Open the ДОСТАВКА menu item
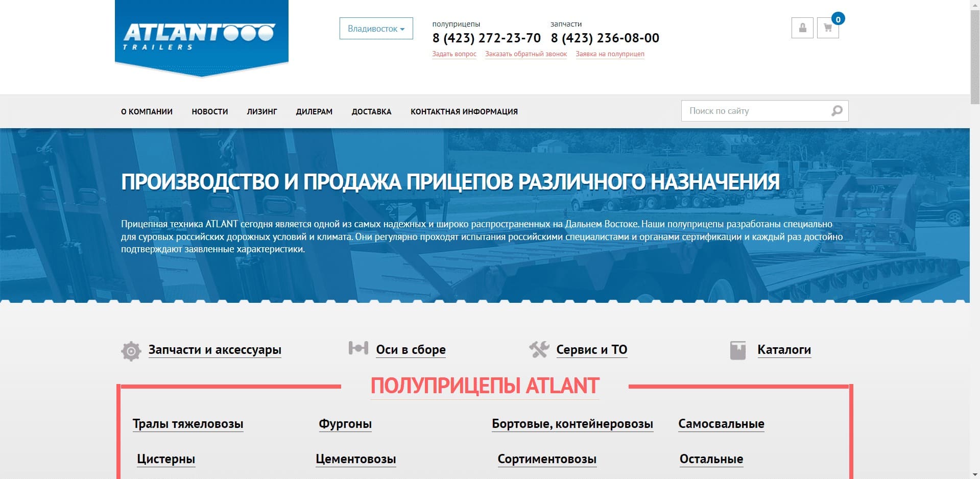 click(371, 111)
